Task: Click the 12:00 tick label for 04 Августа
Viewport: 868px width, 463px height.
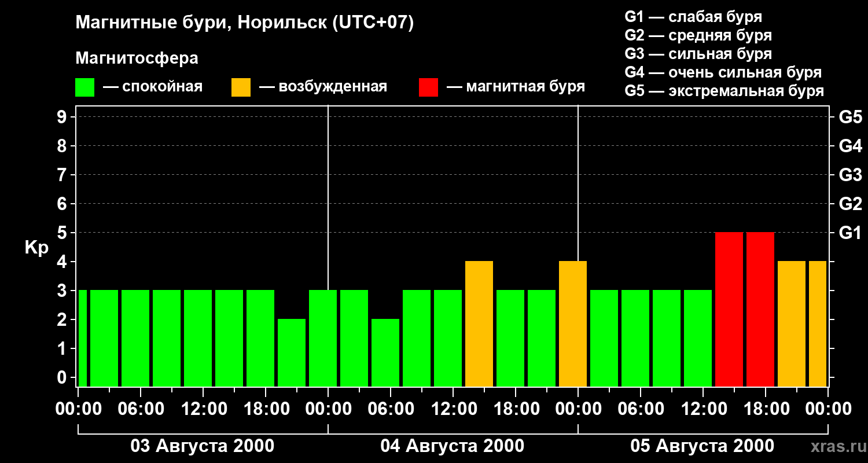Action: 453,409
